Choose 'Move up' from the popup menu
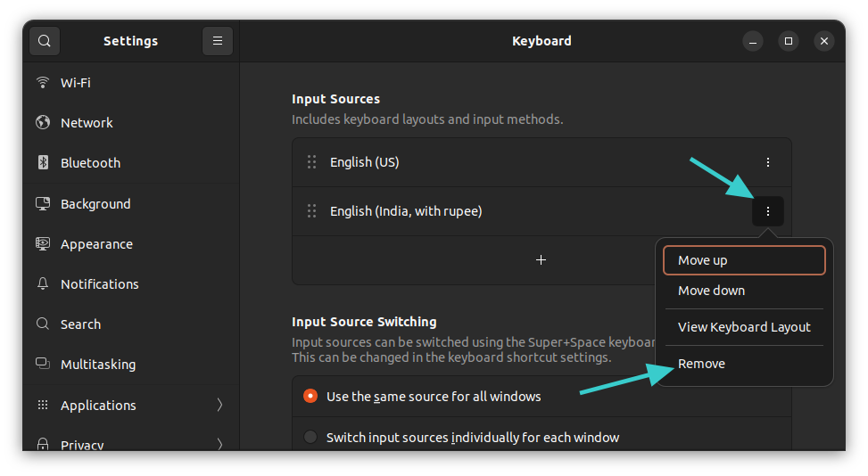The image size is (868, 476). 744,260
